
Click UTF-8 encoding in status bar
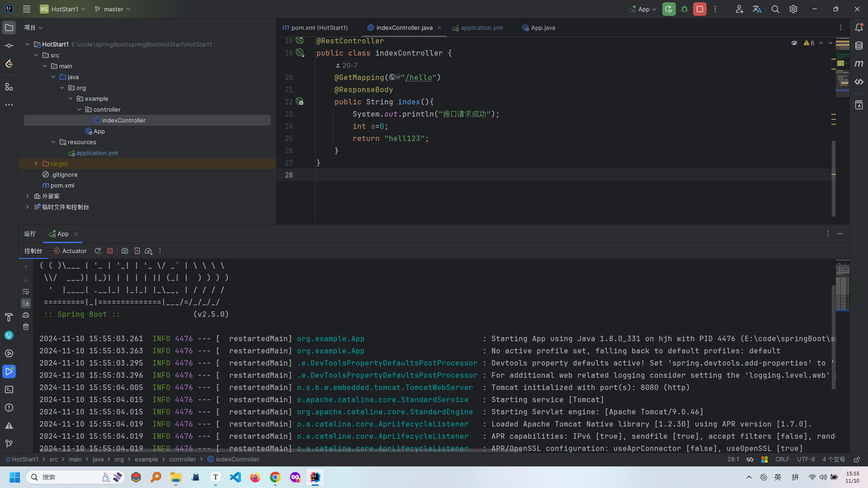click(x=806, y=459)
